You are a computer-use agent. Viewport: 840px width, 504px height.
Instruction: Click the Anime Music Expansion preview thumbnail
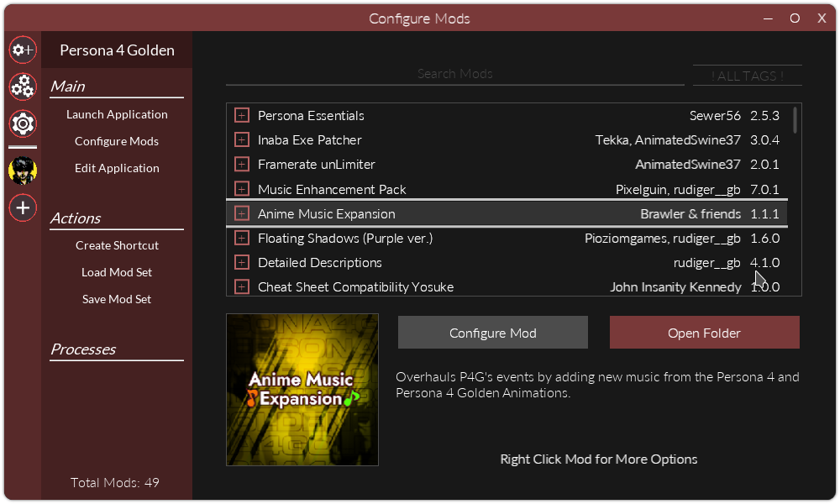tap(302, 390)
